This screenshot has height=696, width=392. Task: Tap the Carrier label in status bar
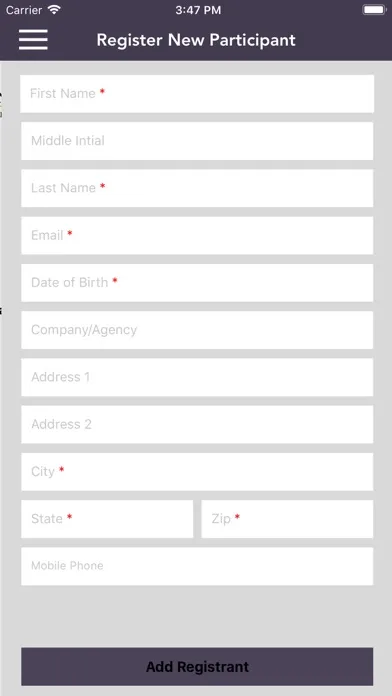[x=24, y=10]
